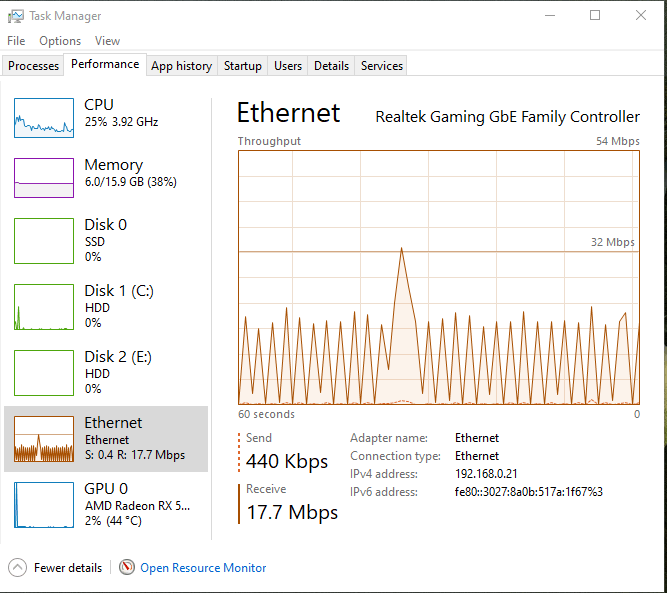Click 'AMD Radeon RX 5...' GPU name
The height and width of the screenshot is (593, 667).
[x=137, y=506]
